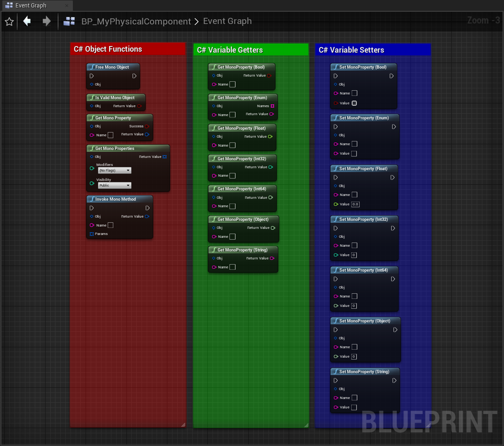
Task: Click the Value pin on Set MonoProperty (Int32)
Action: pyautogui.click(x=336, y=255)
